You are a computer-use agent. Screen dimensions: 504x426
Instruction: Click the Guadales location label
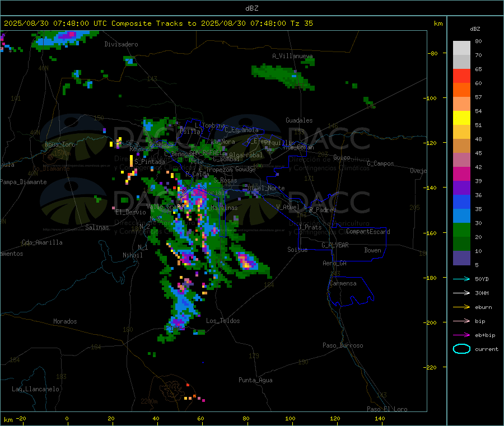tap(299, 120)
